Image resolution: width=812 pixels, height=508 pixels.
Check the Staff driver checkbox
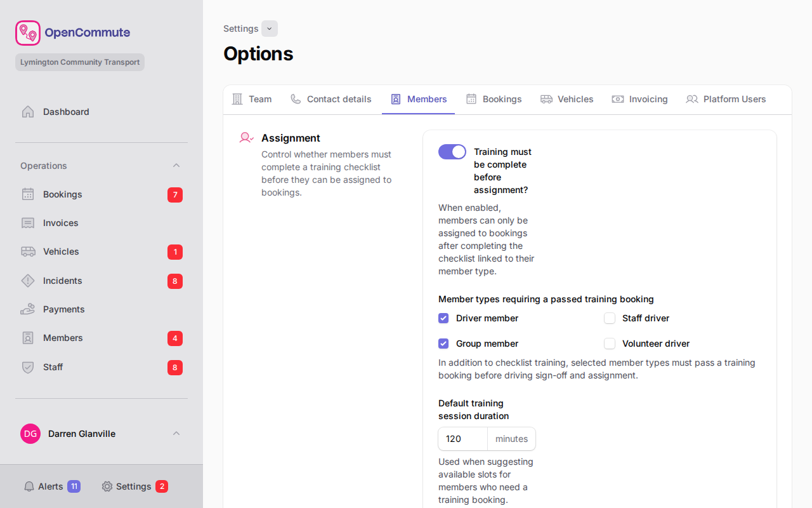pyautogui.click(x=610, y=318)
